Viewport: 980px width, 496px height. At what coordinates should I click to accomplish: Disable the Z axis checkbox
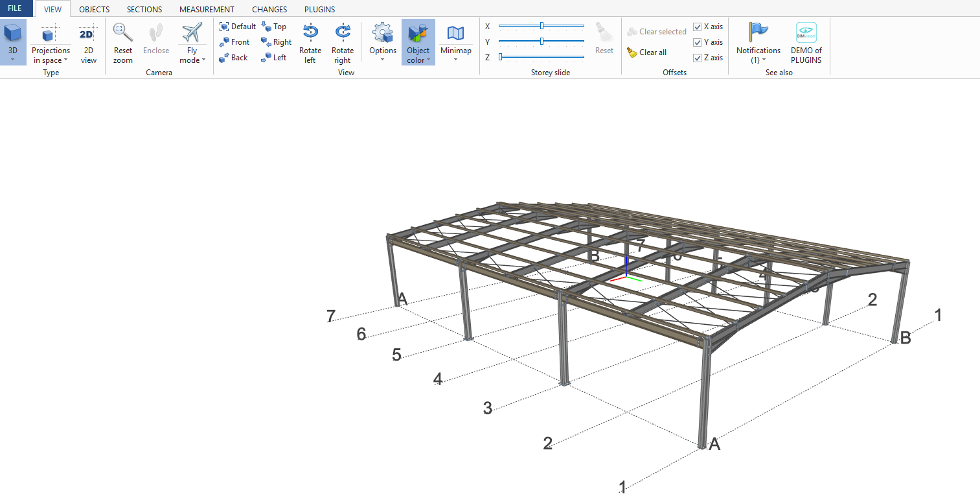(698, 58)
